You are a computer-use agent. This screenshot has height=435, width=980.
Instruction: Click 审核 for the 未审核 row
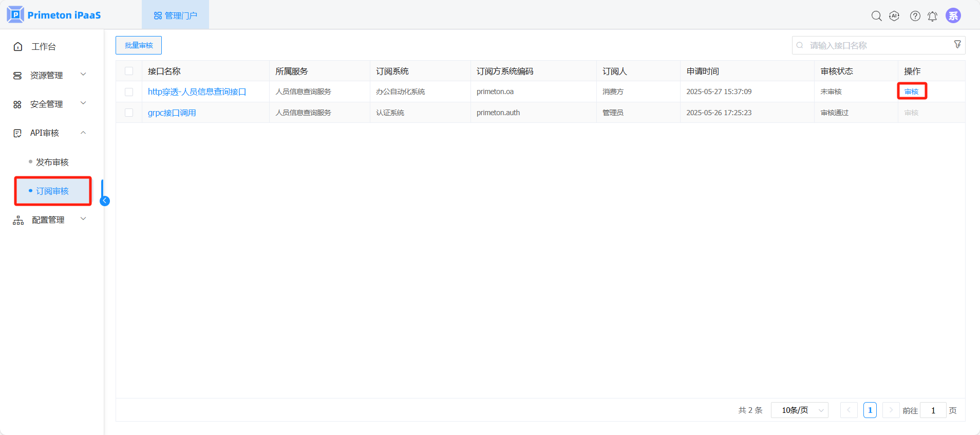click(x=911, y=92)
